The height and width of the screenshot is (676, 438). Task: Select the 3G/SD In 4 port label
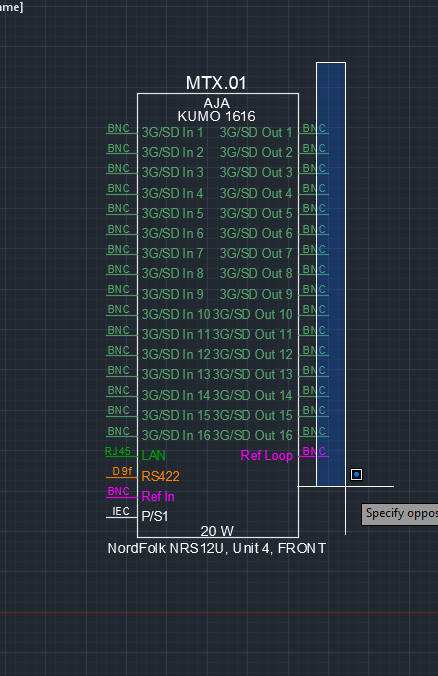tap(172, 193)
